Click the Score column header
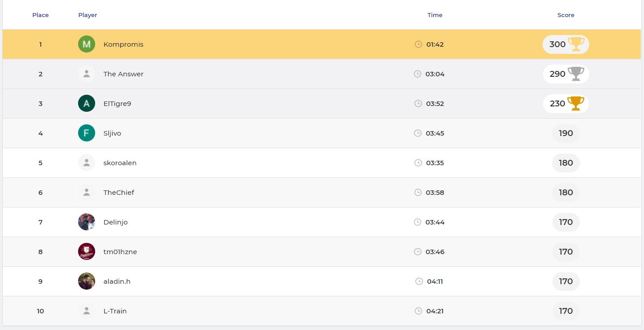The width and height of the screenshot is (644, 330). (x=566, y=15)
